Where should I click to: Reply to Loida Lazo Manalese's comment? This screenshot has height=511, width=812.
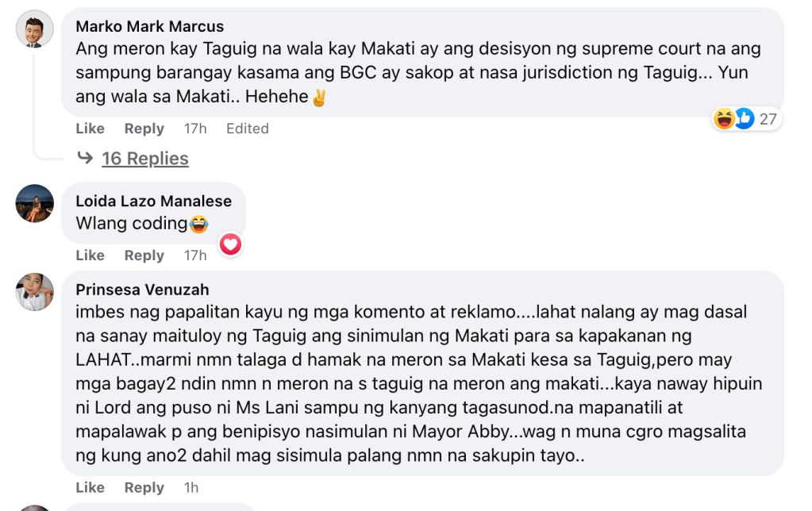point(144,255)
